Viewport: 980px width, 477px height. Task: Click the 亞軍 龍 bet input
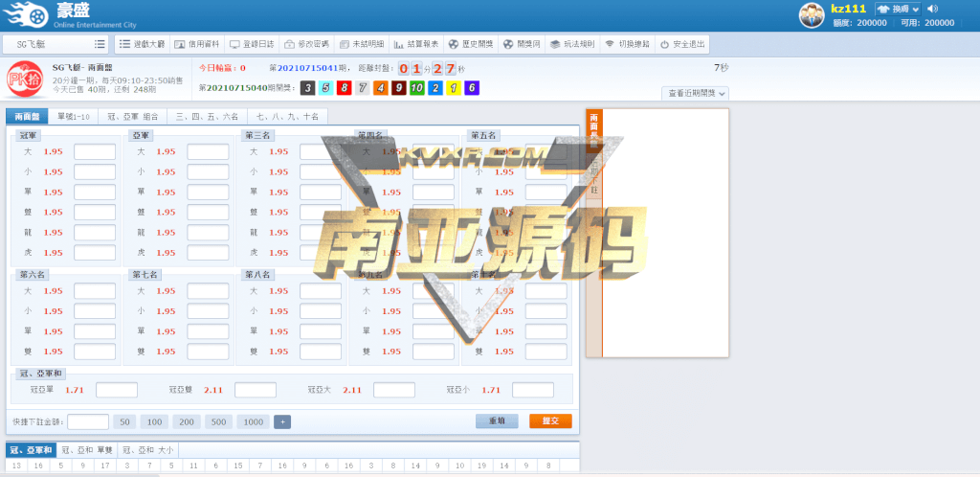point(208,233)
